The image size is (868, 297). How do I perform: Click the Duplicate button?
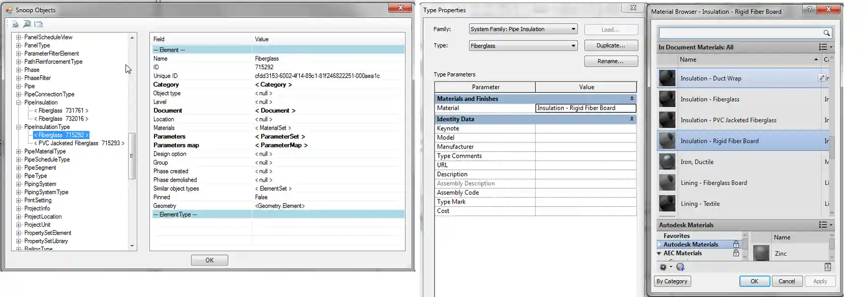(x=610, y=45)
